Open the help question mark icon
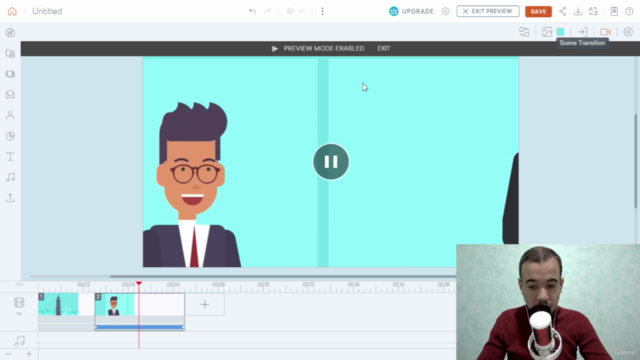640x360 pixels. pyautogui.click(x=629, y=11)
